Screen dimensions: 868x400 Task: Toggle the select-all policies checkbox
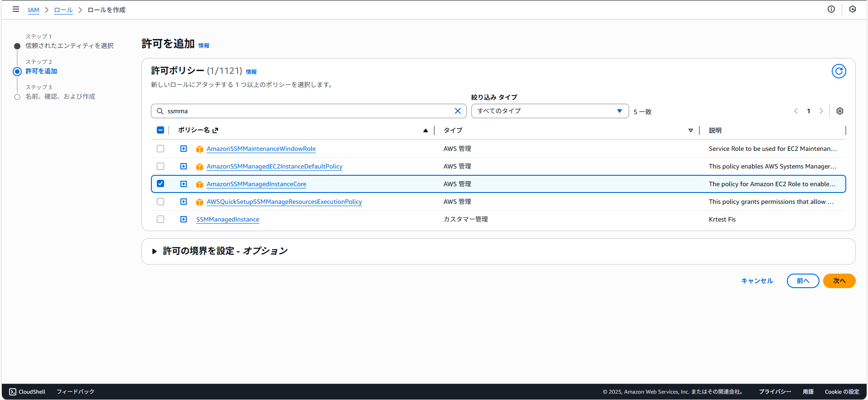(x=160, y=130)
